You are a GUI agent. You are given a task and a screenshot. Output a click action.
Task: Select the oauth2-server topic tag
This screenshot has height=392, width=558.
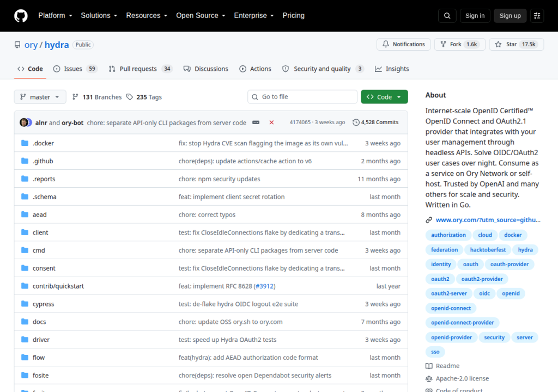coord(449,293)
